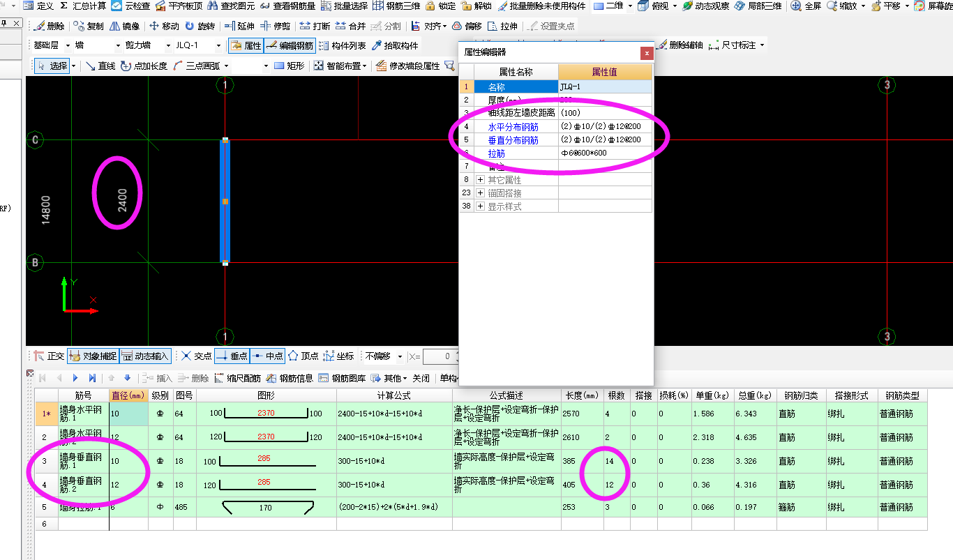
Task: Click 偏移 offset tool
Action: click(x=467, y=27)
